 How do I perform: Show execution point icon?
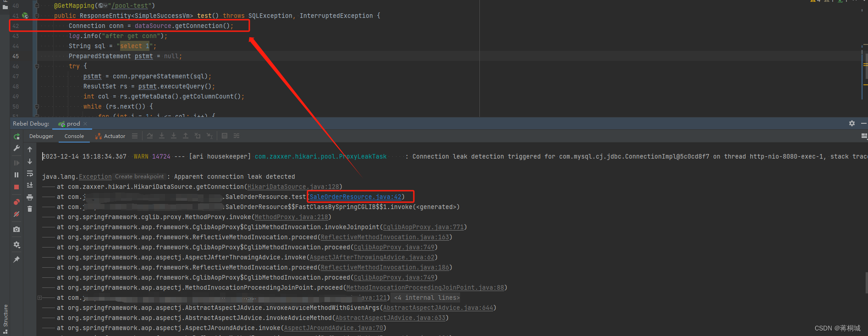[x=135, y=136]
